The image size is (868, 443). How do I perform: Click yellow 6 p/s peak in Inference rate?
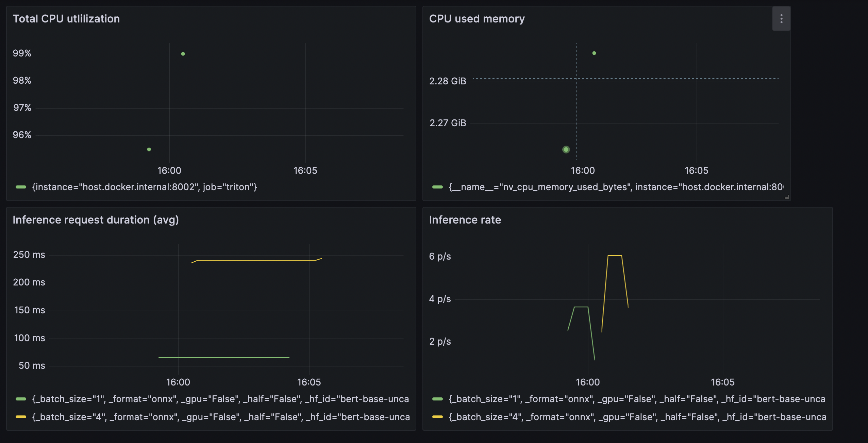point(615,256)
